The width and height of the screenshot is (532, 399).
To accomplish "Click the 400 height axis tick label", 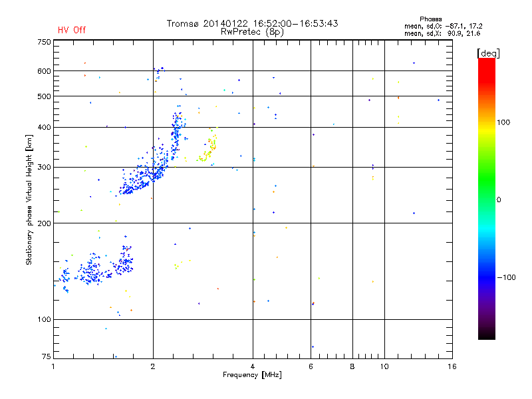I will coord(44,127).
